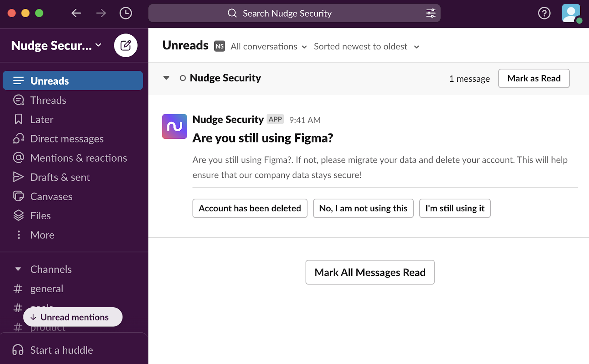Click the Help question mark icon
589x364 pixels.
(x=544, y=13)
